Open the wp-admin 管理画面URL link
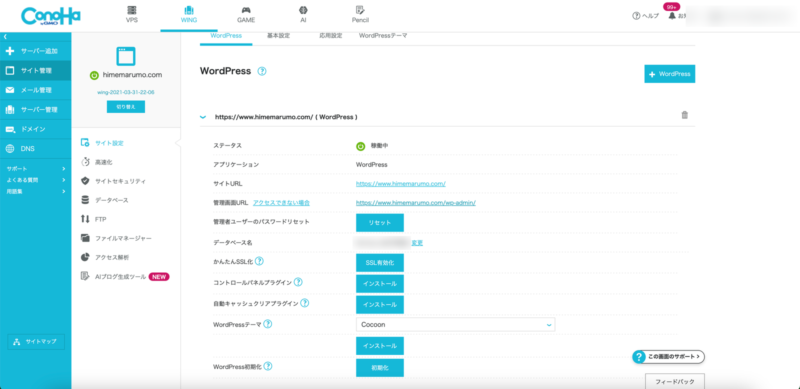The image size is (800, 389). 416,203
